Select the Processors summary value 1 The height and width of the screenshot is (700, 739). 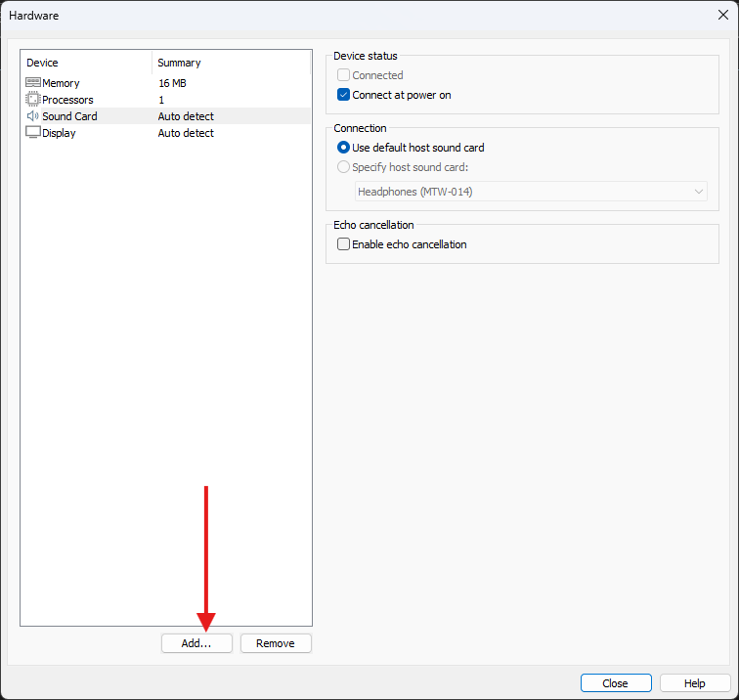click(x=161, y=100)
